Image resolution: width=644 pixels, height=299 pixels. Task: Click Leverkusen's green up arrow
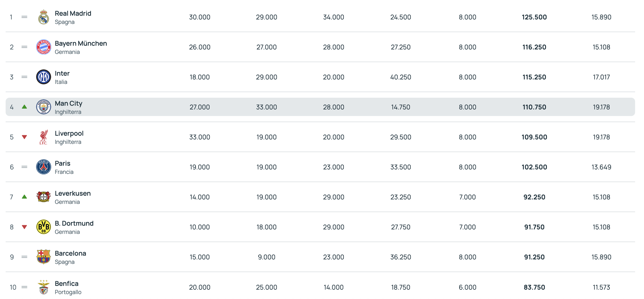coord(24,197)
